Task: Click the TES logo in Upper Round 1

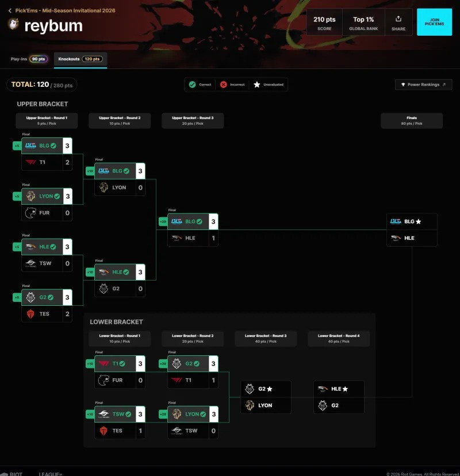Action: pos(30,314)
